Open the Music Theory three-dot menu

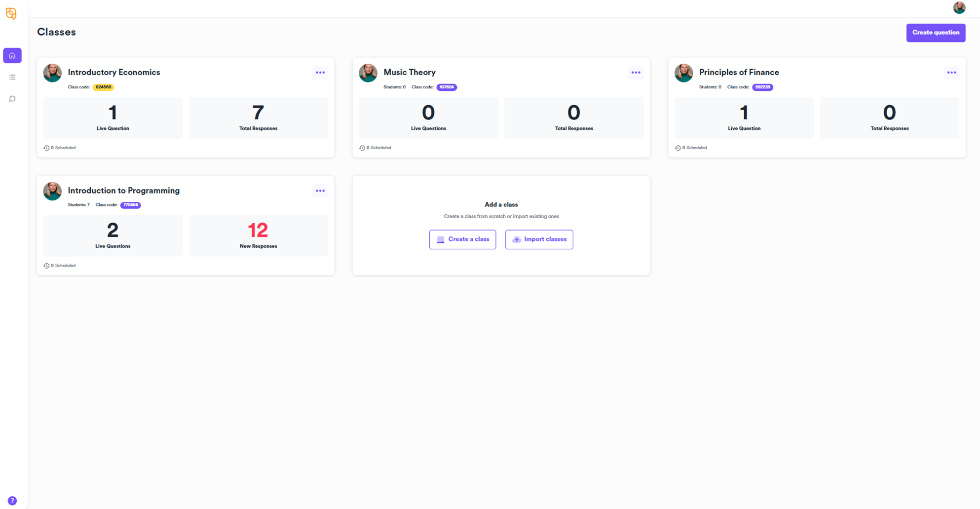(x=636, y=73)
